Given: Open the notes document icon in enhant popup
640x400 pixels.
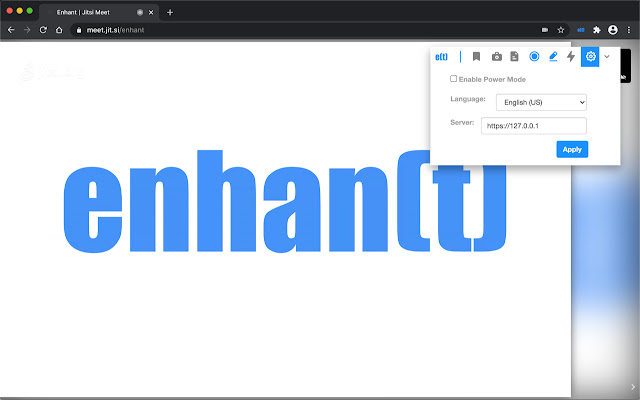Looking at the screenshot, I should tap(514, 56).
